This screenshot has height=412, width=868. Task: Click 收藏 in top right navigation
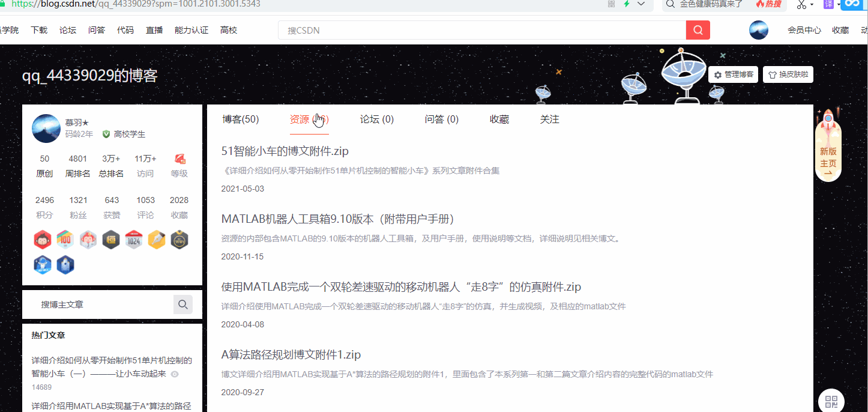tap(840, 30)
